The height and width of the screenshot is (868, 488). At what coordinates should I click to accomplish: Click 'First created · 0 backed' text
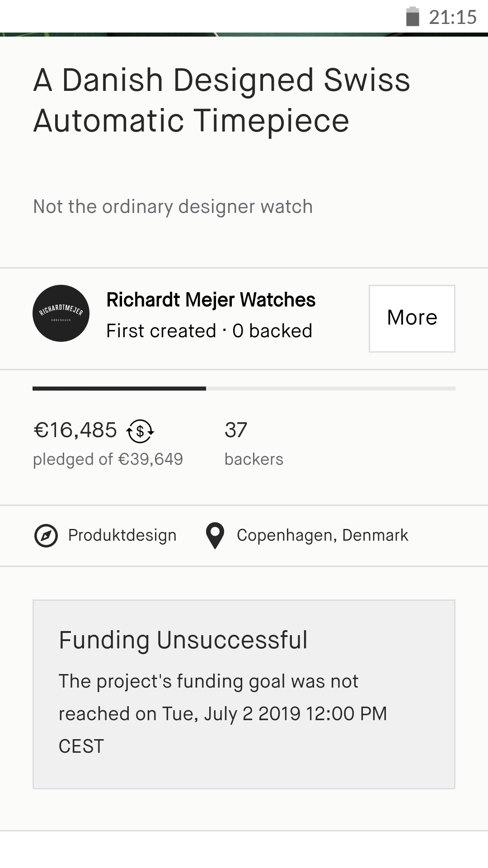209,331
